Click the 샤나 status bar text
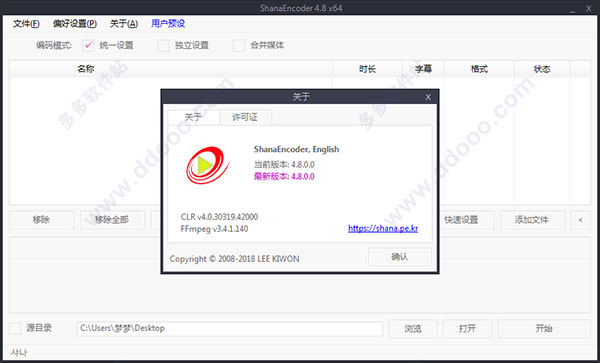The height and width of the screenshot is (363, 600). (x=19, y=352)
